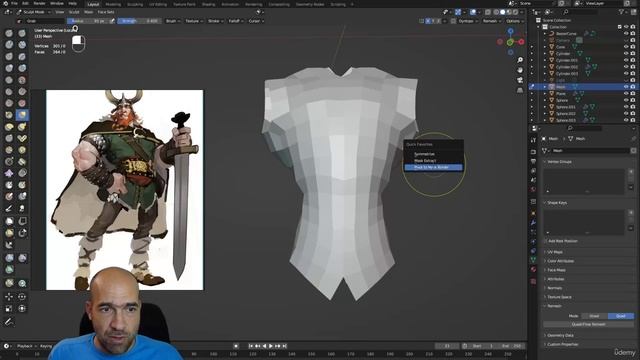Select the Mesh Filter tool
Image resolution: width=640 pixels, height=360 pixels.
[9, 258]
